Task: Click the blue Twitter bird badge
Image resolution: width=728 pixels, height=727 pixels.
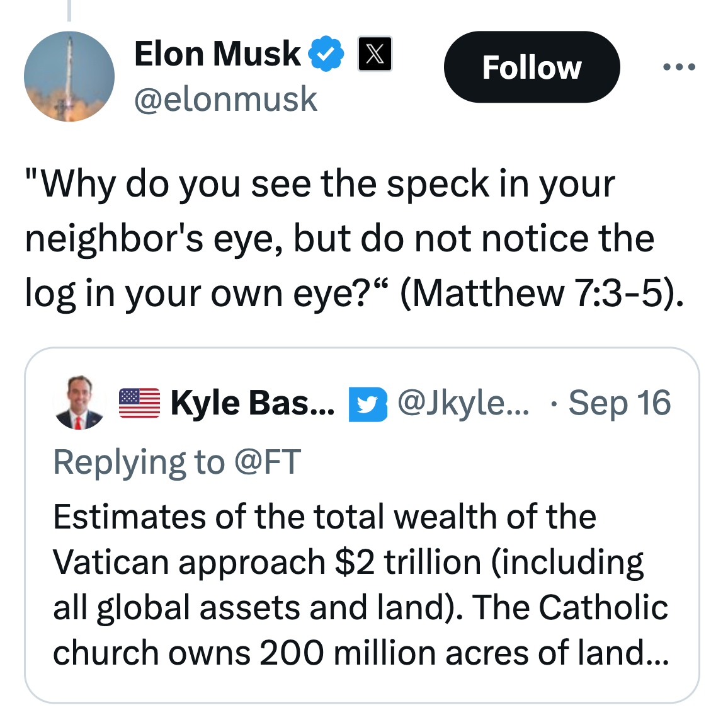Action: tap(368, 404)
